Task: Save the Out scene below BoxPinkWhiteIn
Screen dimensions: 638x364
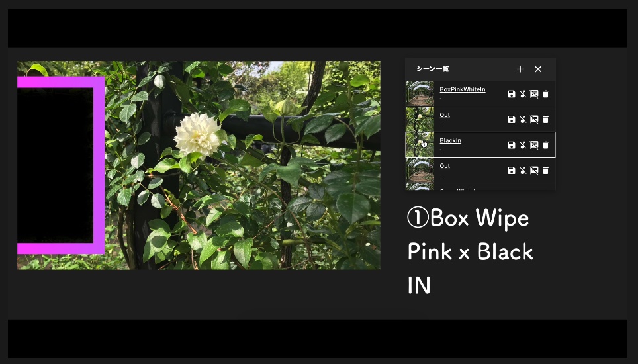Action: pyautogui.click(x=512, y=120)
